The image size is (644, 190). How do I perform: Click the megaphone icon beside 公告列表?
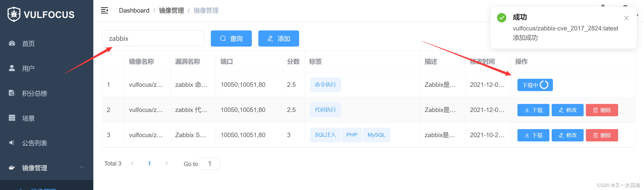pyautogui.click(x=12, y=143)
